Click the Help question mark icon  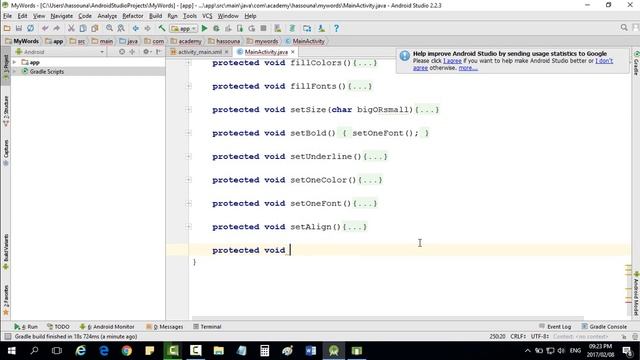[336, 28]
